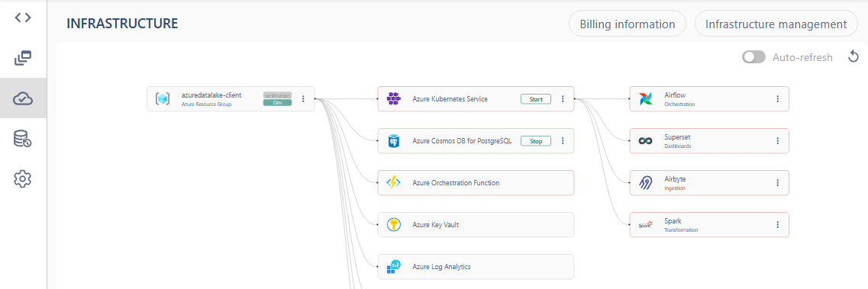Image resolution: width=868 pixels, height=289 pixels.
Task: Stop Azure Cosmos DB for PostgreSQL
Action: pyautogui.click(x=535, y=141)
